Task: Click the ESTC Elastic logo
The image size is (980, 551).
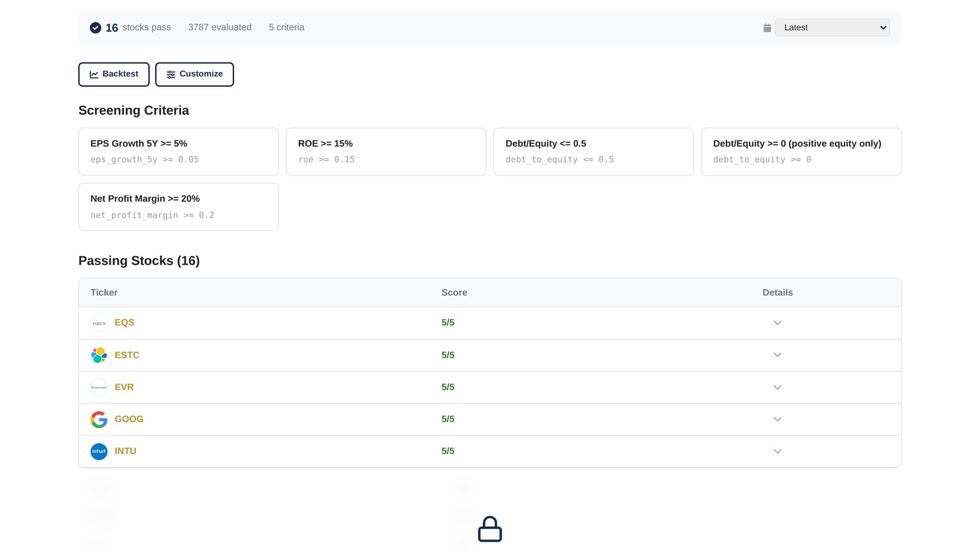Action: [x=99, y=355]
